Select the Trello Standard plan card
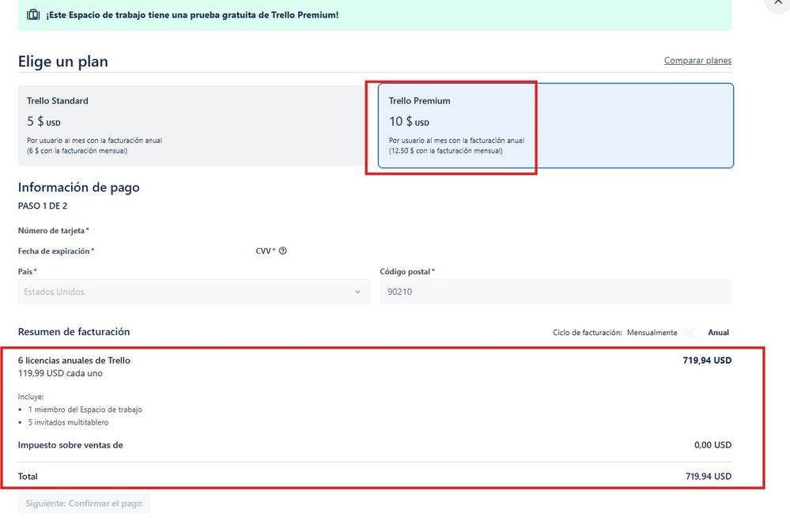Viewport: 790px width, 532px height. click(x=193, y=126)
